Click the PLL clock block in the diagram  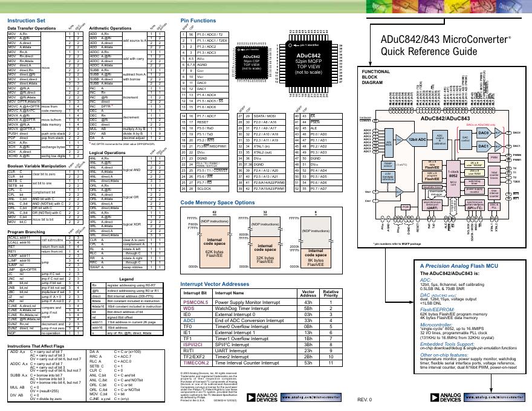pyautogui.click(x=494, y=207)
